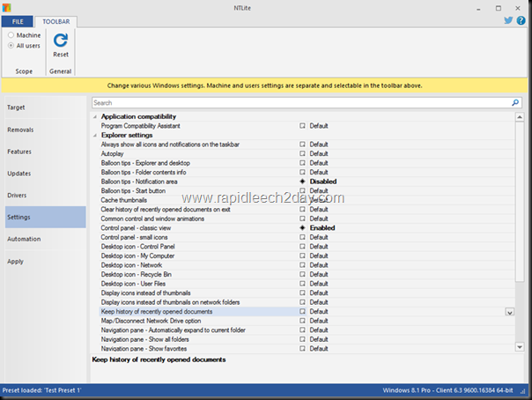Click state icon for Desktop icon My Computer

[x=302, y=256]
